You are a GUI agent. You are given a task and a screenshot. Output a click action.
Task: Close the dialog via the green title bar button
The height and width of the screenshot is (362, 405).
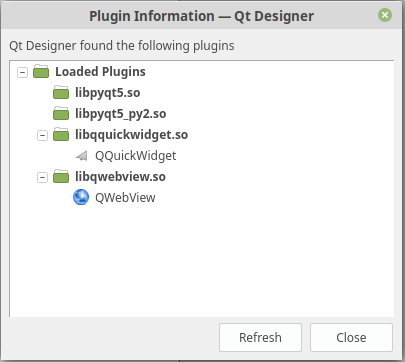click(x=385, y=15)
